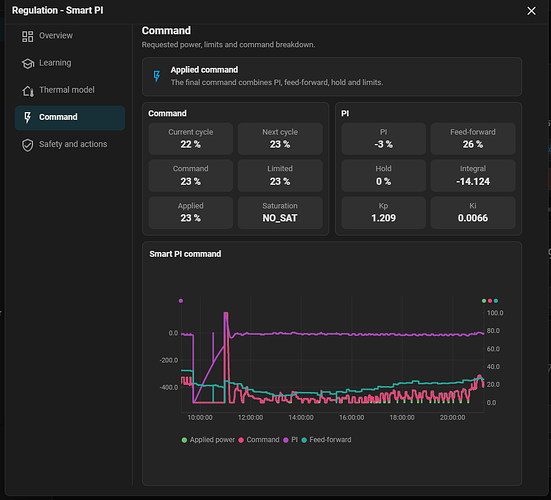Click the Overview grid icon in sidebar
The width and height of the screenshot is (551, 500).
click(x=27, y=36)
